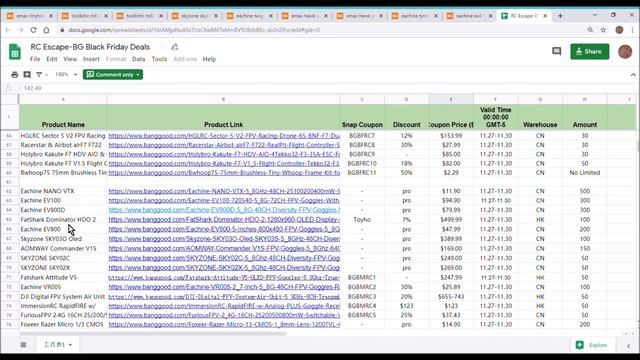Viewport: 640px width, 360px height.
Task: Select the price cell $389.99
Action: [x=451, y=239]
